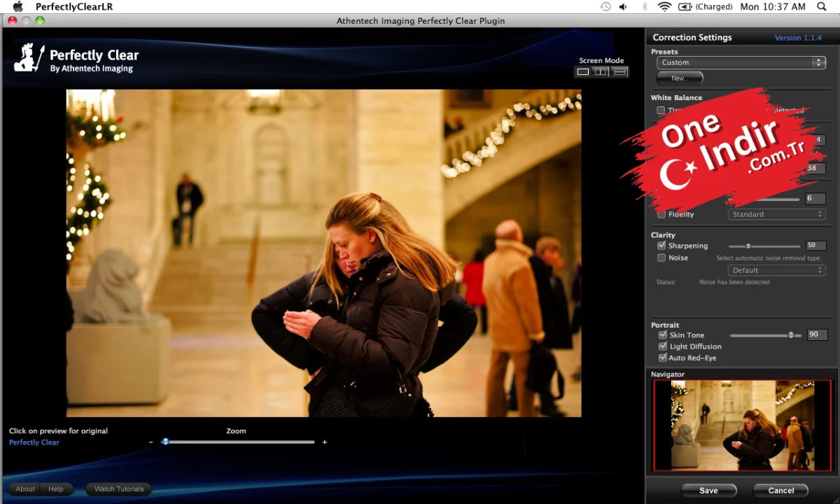
Task: Open the Bluetooth menu bar icon
Action: [x=645, y=7]
